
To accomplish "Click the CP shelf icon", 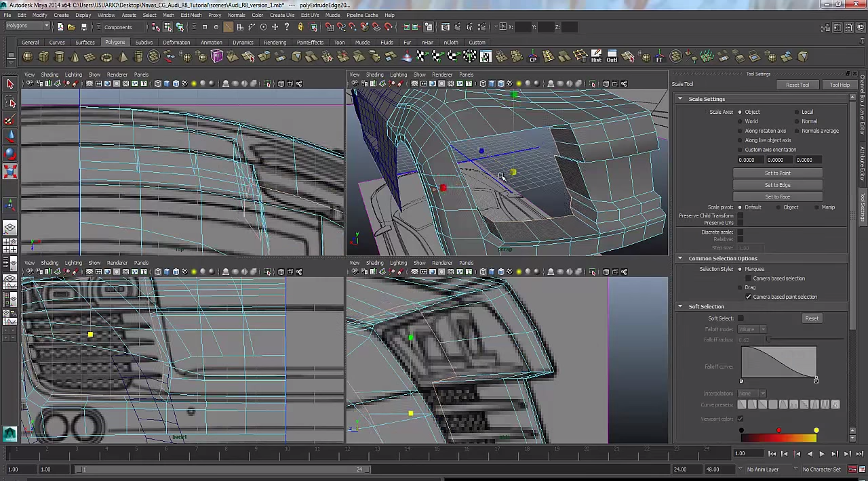I will (533, 57).
